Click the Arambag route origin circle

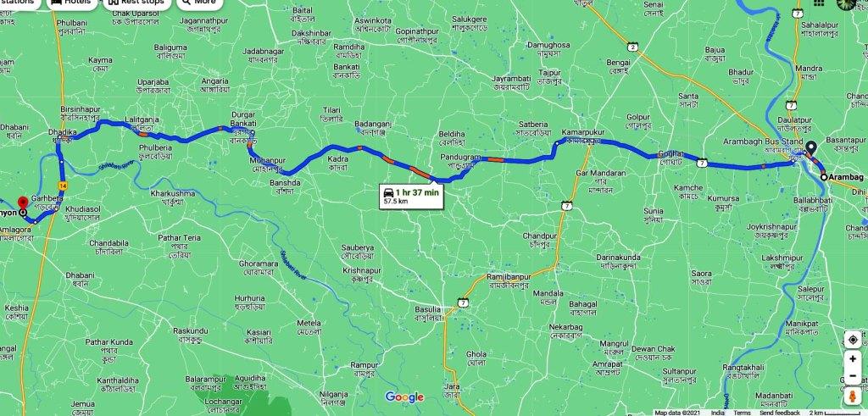(824, 177)
